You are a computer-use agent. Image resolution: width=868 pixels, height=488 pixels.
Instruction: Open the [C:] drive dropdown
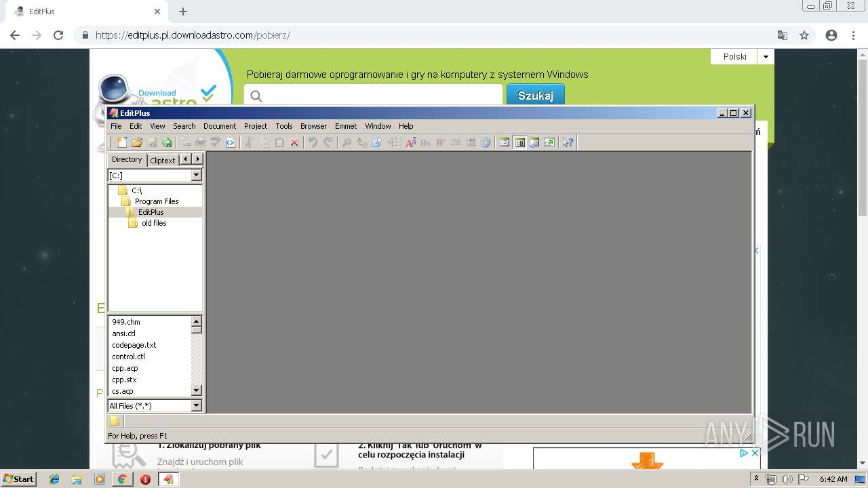pyautogui.click(x=197, y=176)
